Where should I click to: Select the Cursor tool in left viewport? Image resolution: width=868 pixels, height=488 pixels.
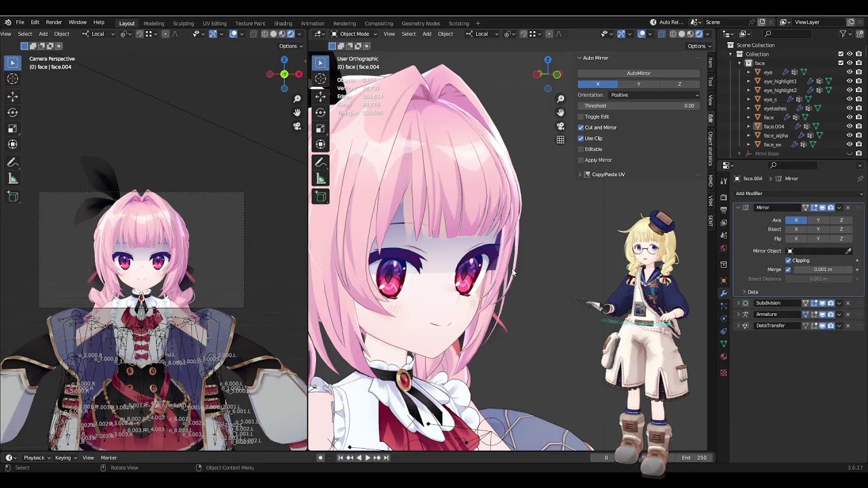[x=12, y=79]
